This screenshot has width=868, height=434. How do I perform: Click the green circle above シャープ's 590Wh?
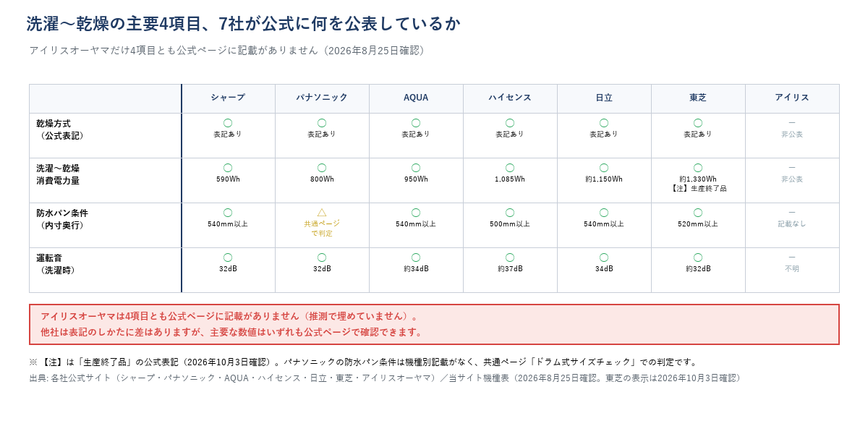pos(228,168)
